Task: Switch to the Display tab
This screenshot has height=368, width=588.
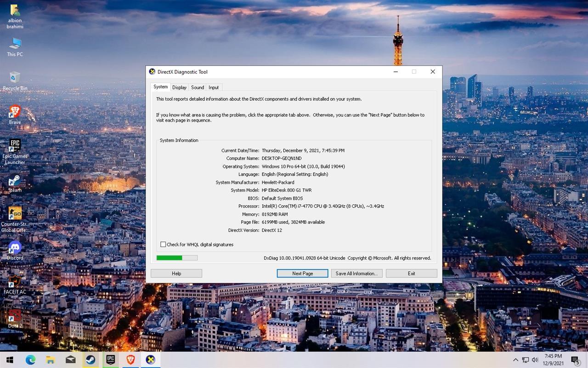Action: point(180,87)
